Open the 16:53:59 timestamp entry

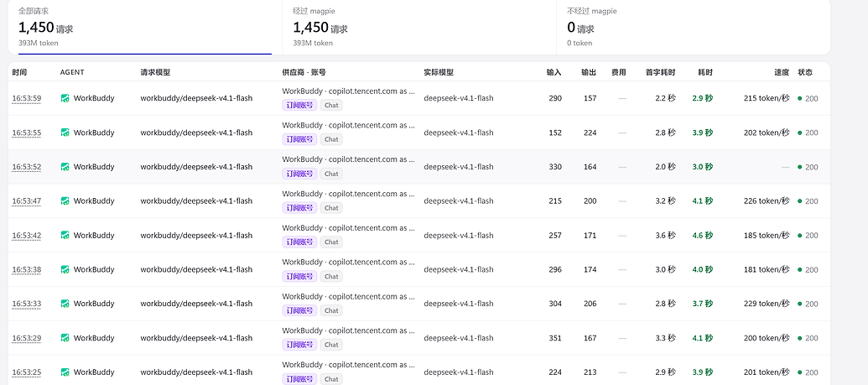point(27,99)
